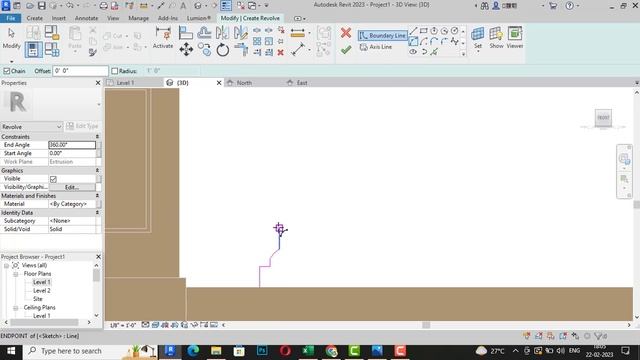Open the File menu
This screenshot has width=640, height=360.
tap(11, 18)
